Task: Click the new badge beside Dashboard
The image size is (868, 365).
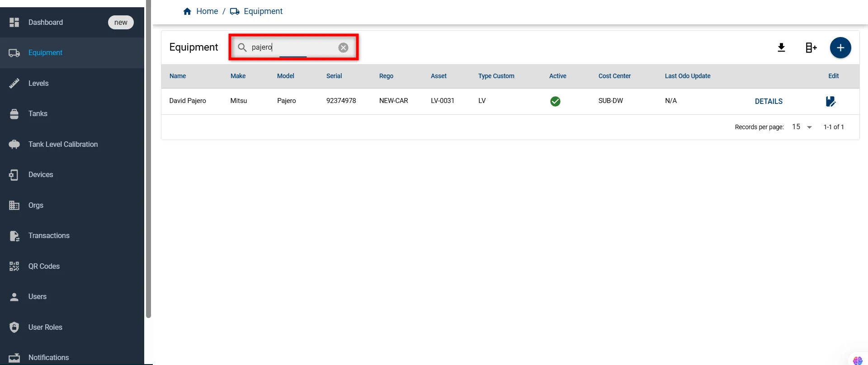Action: (x=121, y=22)
